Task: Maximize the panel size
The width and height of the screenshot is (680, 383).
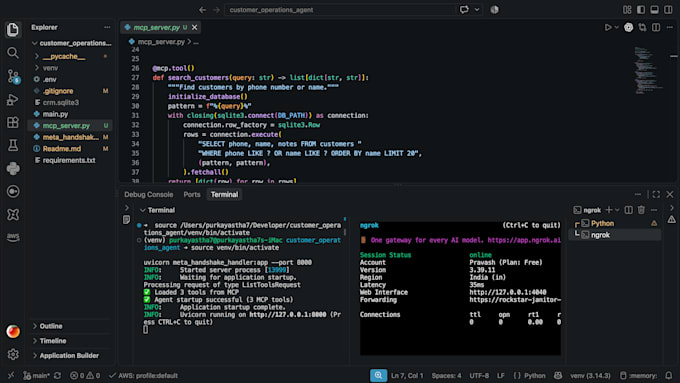Action: coord(656,194)
